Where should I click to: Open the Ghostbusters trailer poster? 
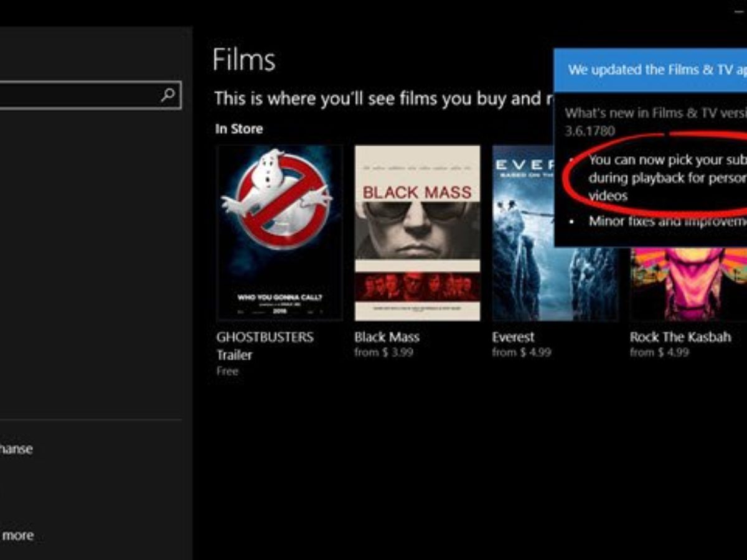click(280, 233)
